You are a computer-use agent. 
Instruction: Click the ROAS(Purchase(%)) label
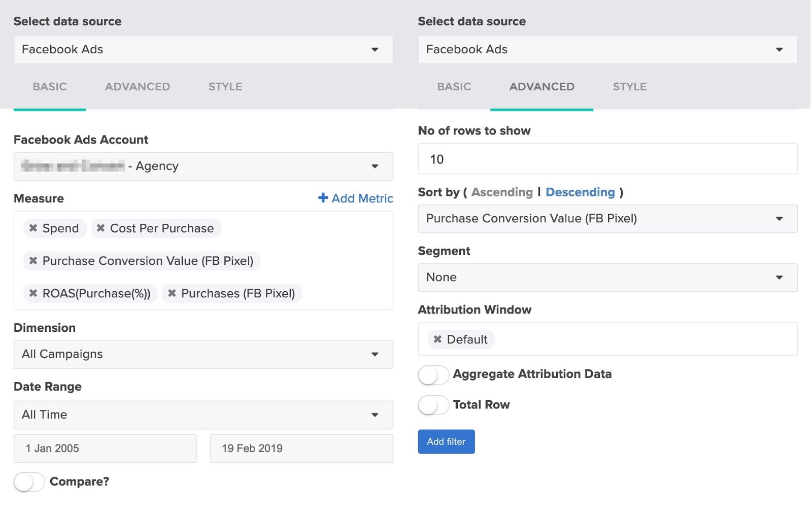click(96, 293)
